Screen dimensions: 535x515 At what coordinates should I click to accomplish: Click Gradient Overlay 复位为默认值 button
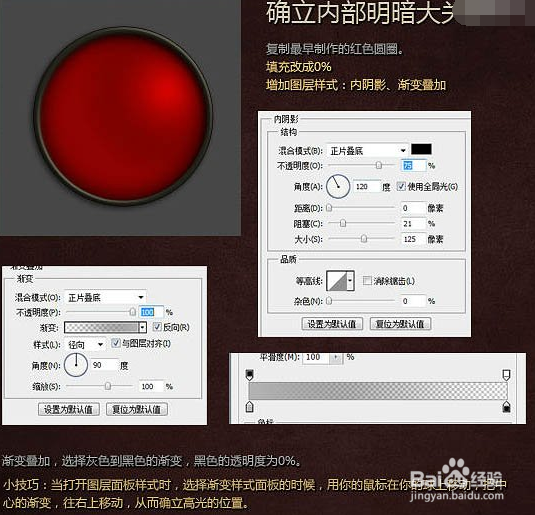[x=136, y=409]
